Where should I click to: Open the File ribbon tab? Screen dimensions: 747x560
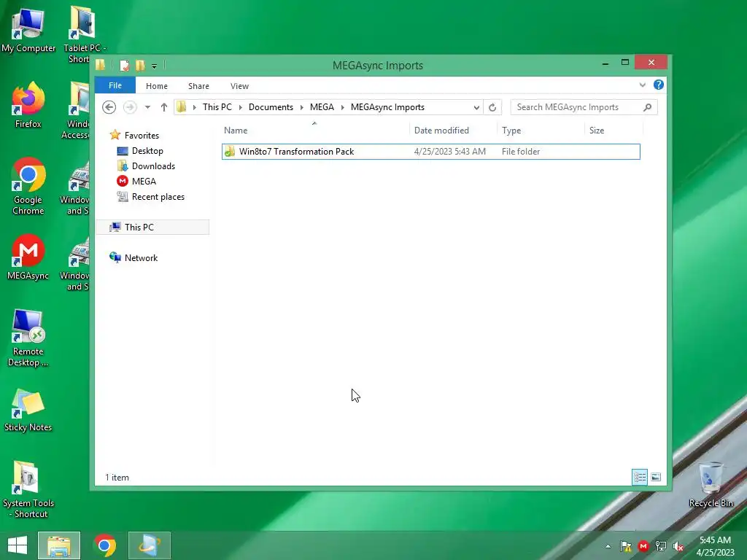pyautogui.click(x=115, y=85)
